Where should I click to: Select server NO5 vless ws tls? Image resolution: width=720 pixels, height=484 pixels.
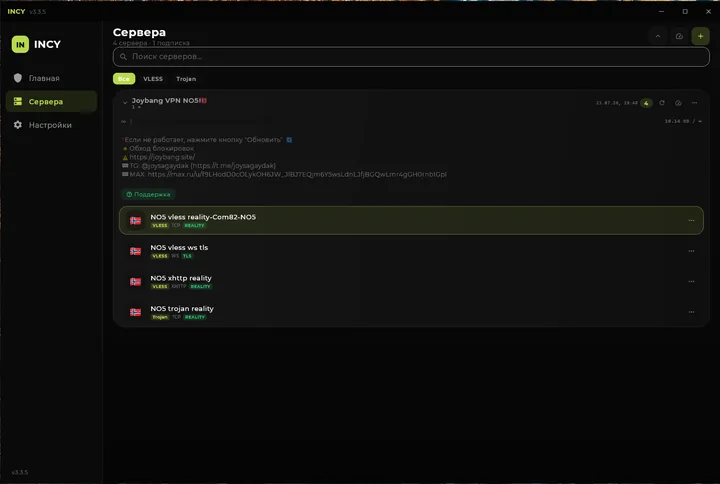point(411,251)
